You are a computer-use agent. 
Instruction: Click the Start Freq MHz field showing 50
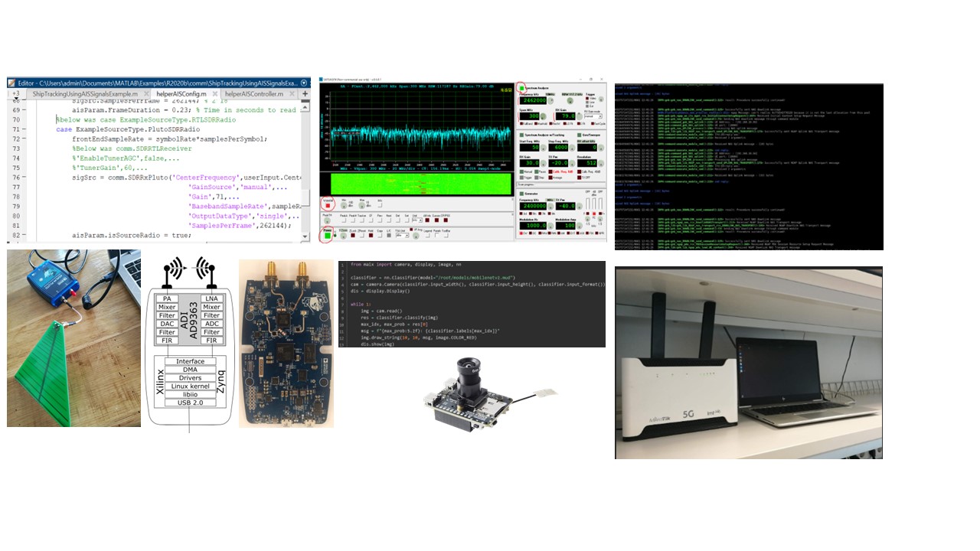(x=529, y=148)
